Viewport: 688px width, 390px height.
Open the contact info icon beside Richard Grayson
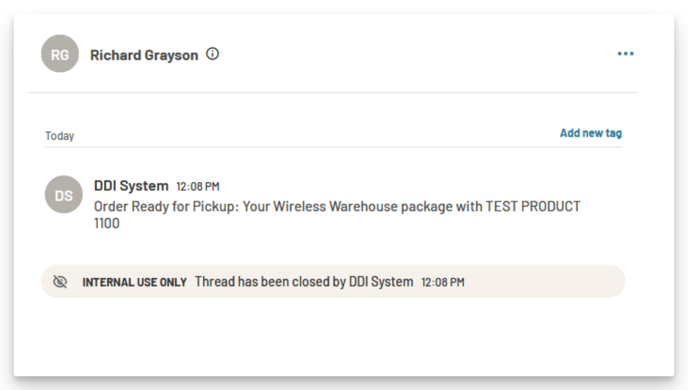coord(212,54)
